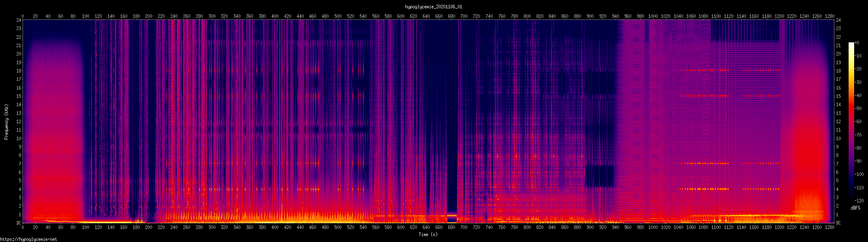868x242 pixels.
Task: Click the "Frequency (kHz)" axis label
Action: (x=6, y=122)
